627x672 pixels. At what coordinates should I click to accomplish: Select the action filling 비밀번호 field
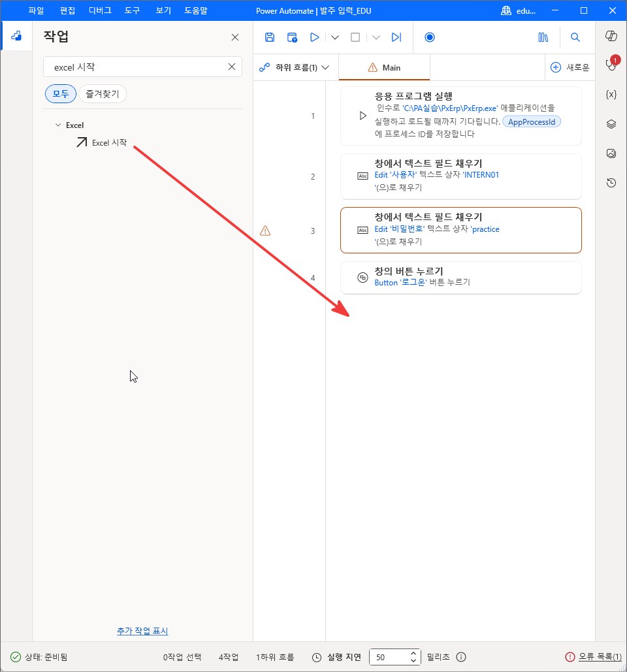[460, 230]
